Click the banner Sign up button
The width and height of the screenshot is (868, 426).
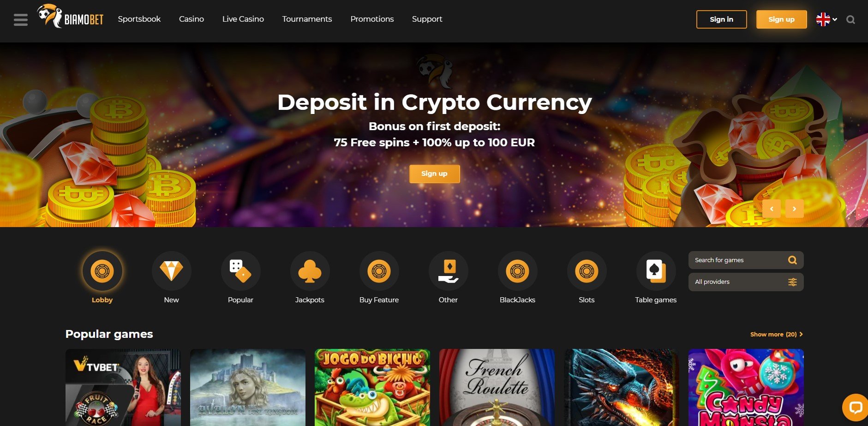(434, 174)
